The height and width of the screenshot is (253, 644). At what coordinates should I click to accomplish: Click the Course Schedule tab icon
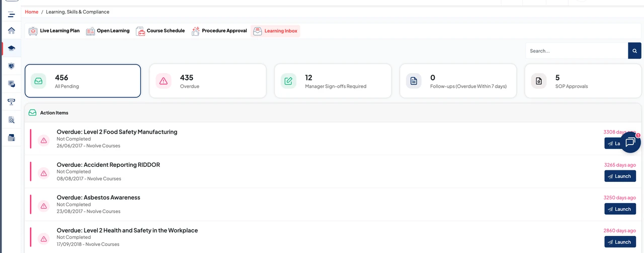140,31
